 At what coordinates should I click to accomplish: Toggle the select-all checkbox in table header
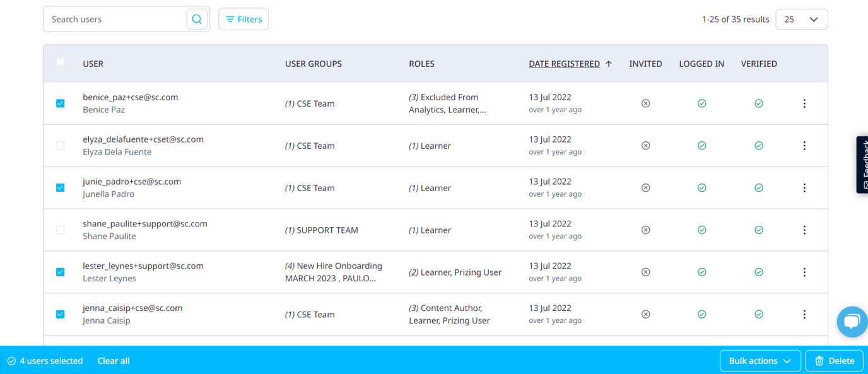point(60,62)
